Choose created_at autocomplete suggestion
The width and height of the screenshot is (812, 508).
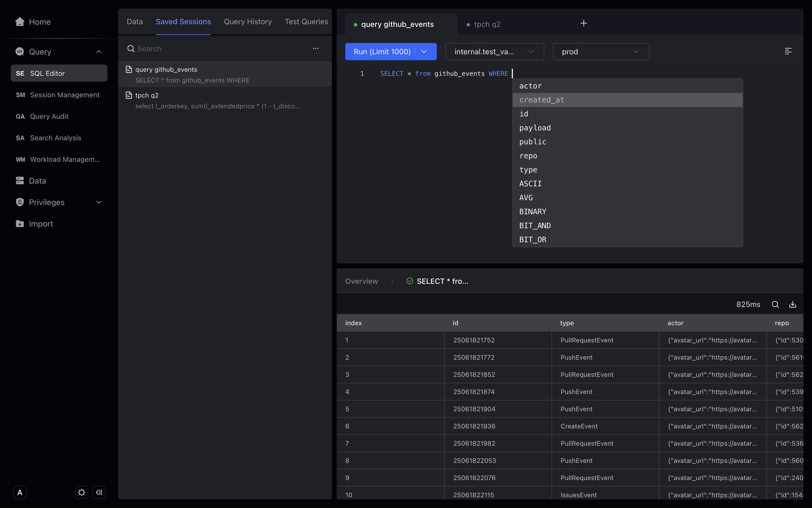[628, 100]
